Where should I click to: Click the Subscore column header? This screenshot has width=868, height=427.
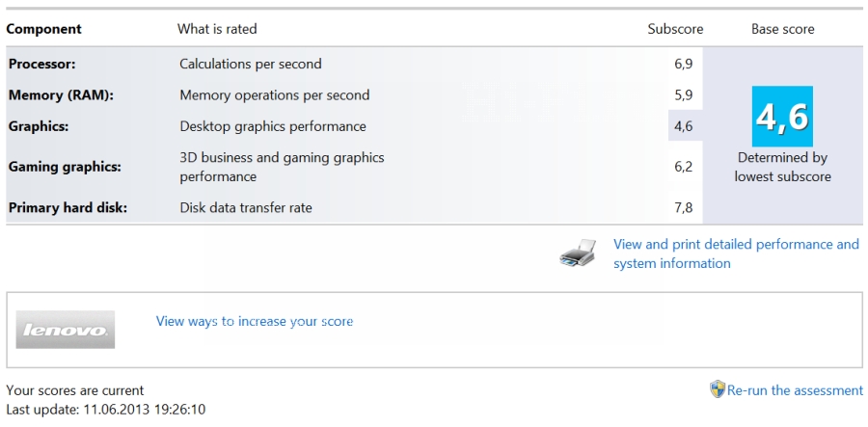point(675,29)
